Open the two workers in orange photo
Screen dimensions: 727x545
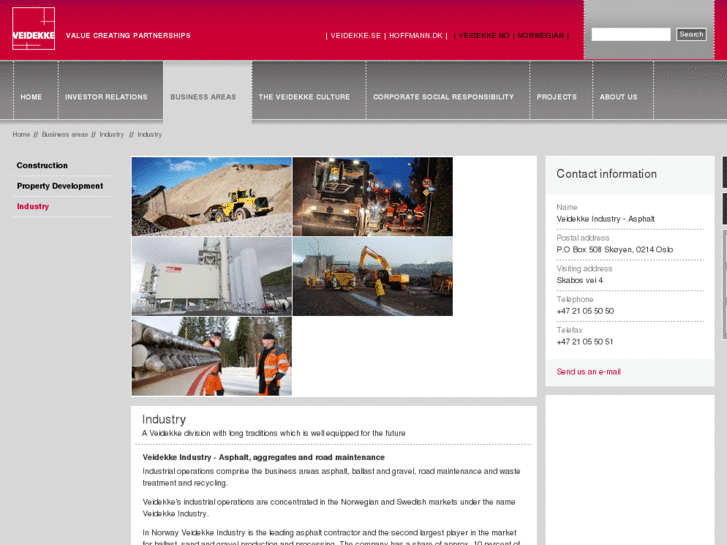[x=212, y=356]
